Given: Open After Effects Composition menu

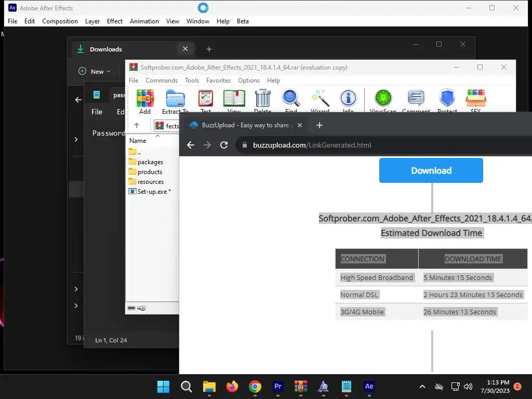Looking at the screenshot, I should [x=60, y=21].
